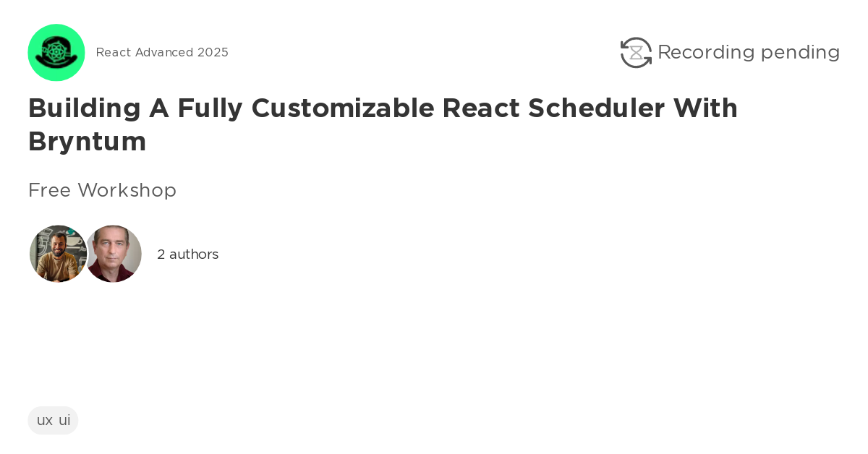Expand the authors list by clicking the avatars group
This screenshot has width=868, height=454.
[85, 253]
